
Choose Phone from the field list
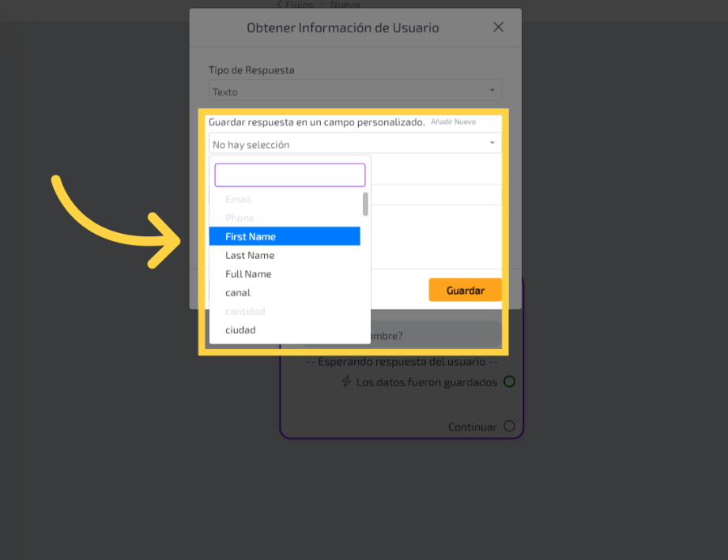(240, 218)
